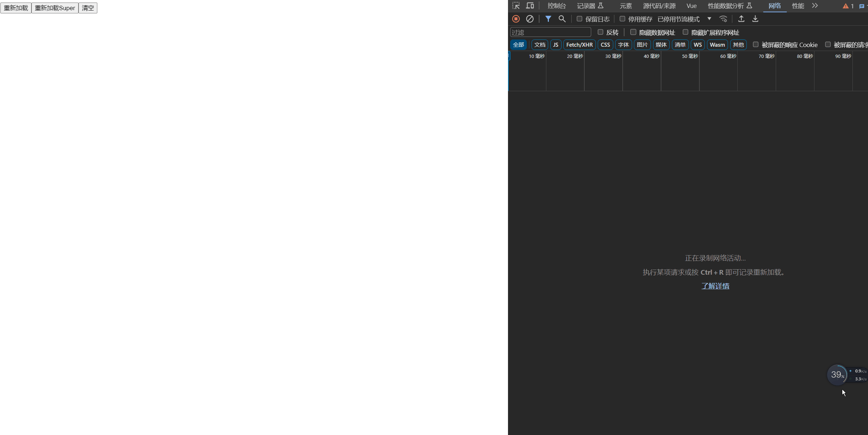Click inside the 过滤 filter input
This screenshot has height=435, width=868.
tap(550, 32)
